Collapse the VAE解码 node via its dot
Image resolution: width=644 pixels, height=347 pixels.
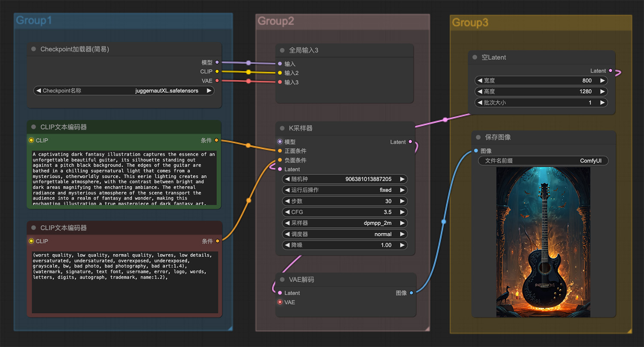point(282,279)
